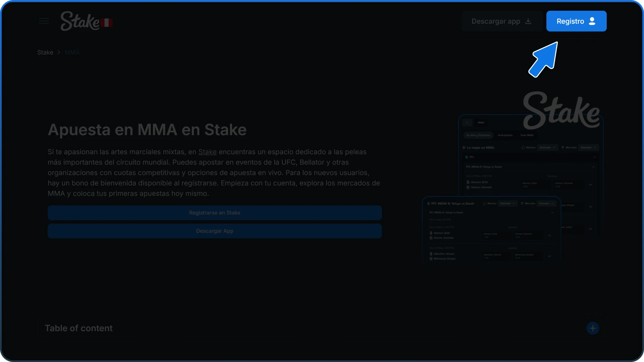Click the MMA breadcrumb item

pos(72,52)
